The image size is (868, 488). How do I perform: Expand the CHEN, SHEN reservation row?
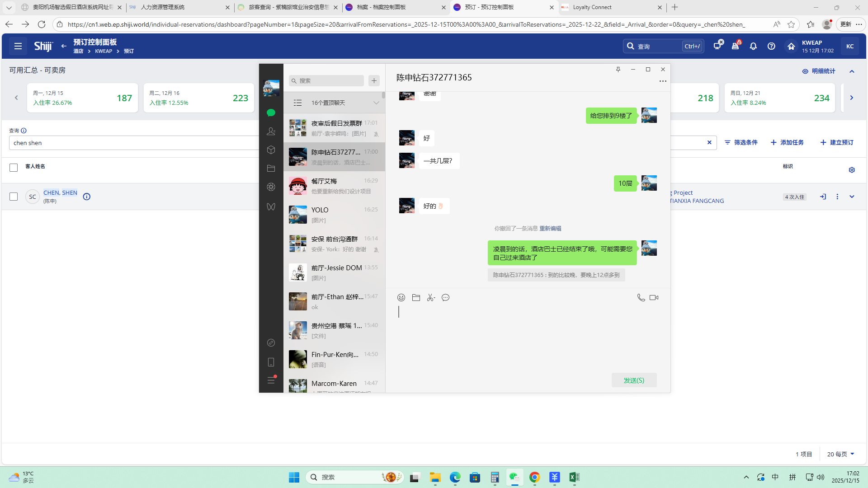852,197
